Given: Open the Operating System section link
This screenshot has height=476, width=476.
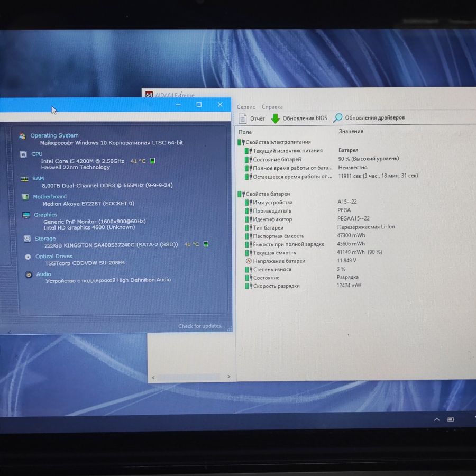Looking at the screenshot, I should (x=54, y=135).
